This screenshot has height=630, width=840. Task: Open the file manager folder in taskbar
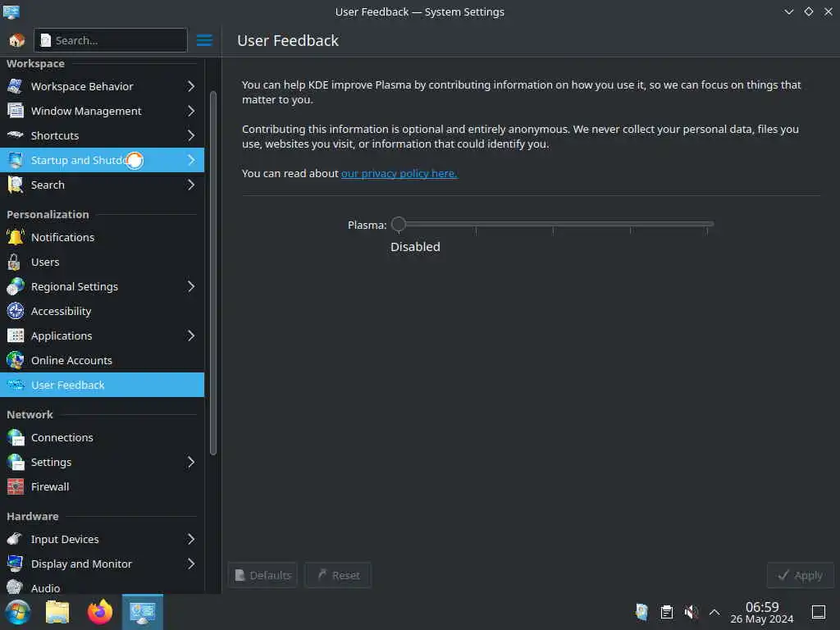(x=57, y=612)
